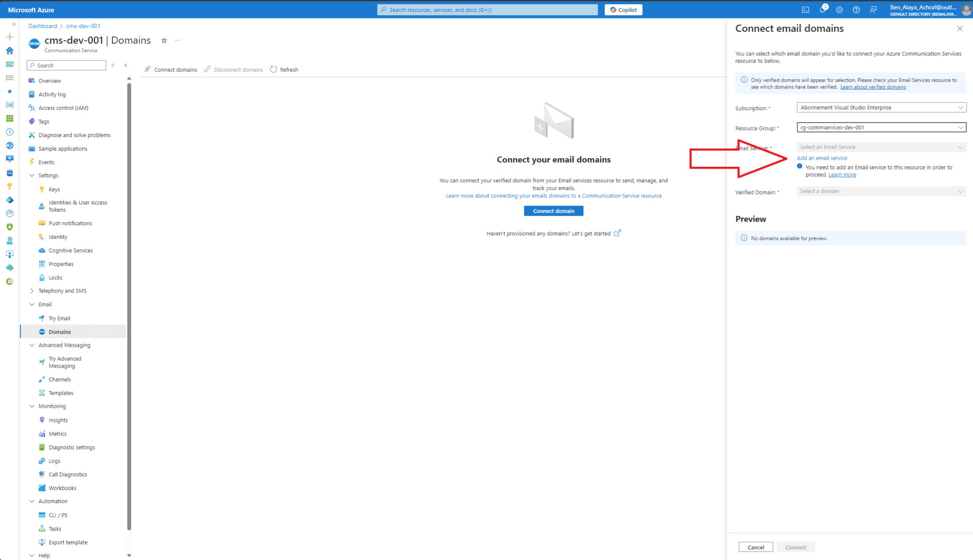Favorite cms-dev-001 using the star icon
Screen dimensions: 973x560
pos(164,40)
